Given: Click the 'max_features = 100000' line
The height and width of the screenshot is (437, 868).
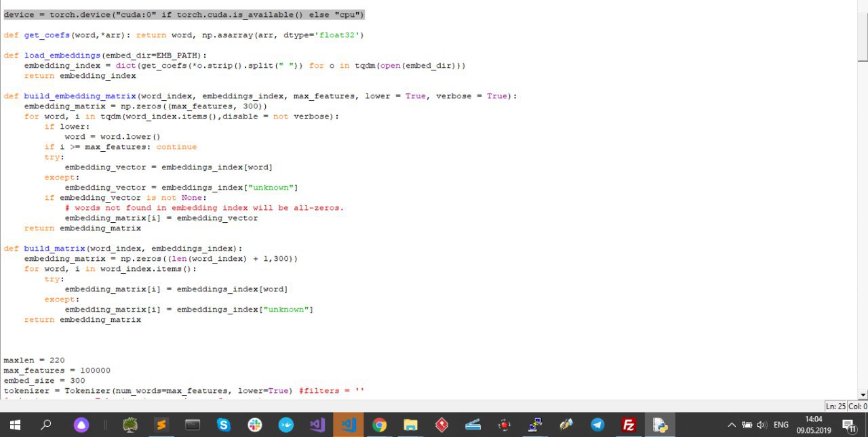Looking at the screenshot, I should [x=57, y=370].
